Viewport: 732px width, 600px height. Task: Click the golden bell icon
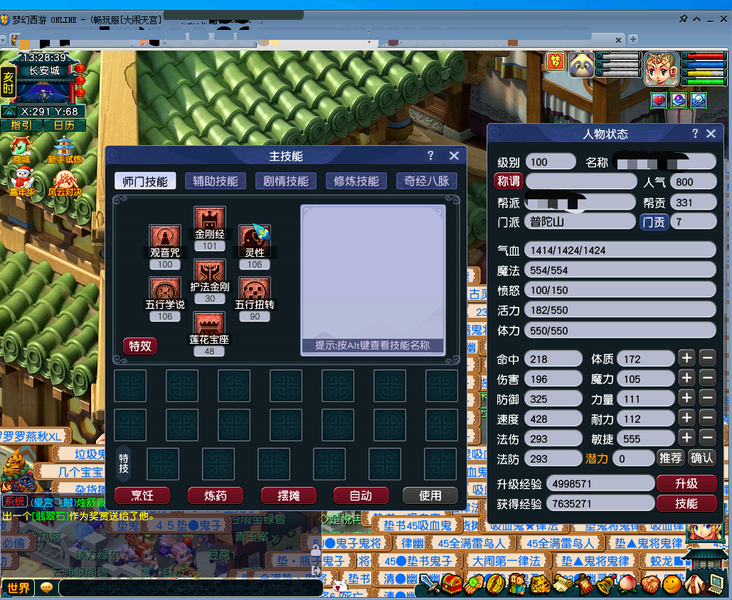606,584
